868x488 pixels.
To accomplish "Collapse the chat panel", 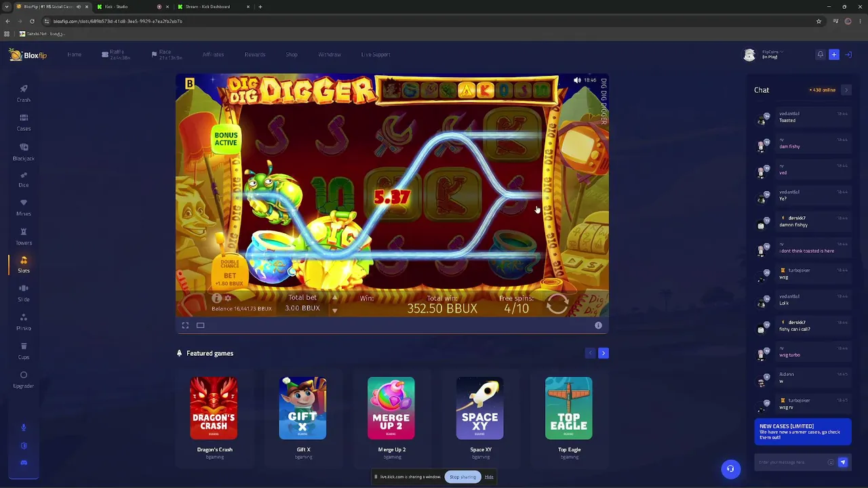I will point(846,89).
